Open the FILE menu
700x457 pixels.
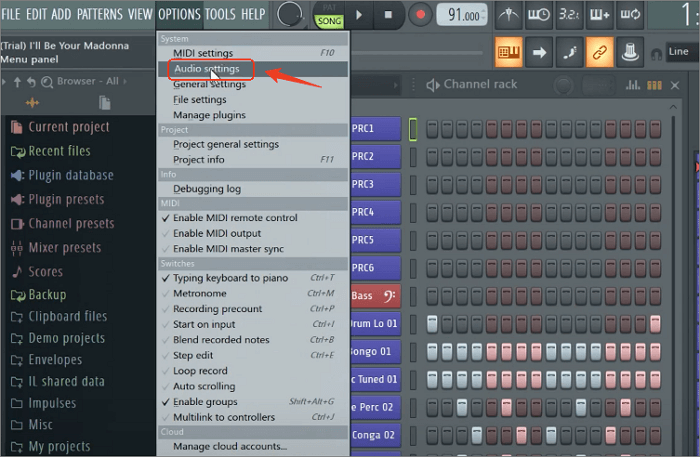11,14
